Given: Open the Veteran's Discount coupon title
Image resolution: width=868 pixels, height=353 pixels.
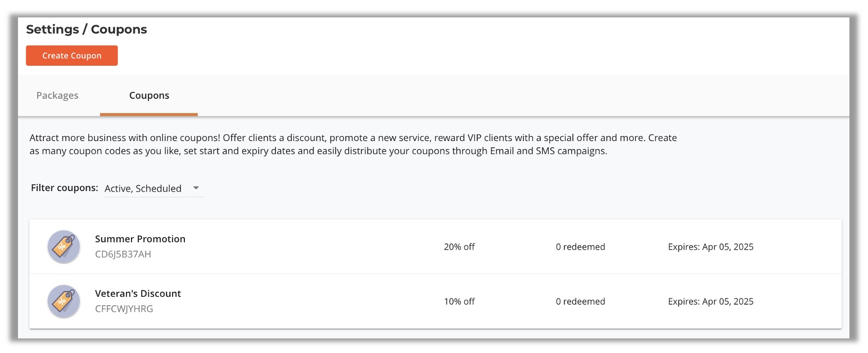Looking at the screenshot, I should point(138,293).
